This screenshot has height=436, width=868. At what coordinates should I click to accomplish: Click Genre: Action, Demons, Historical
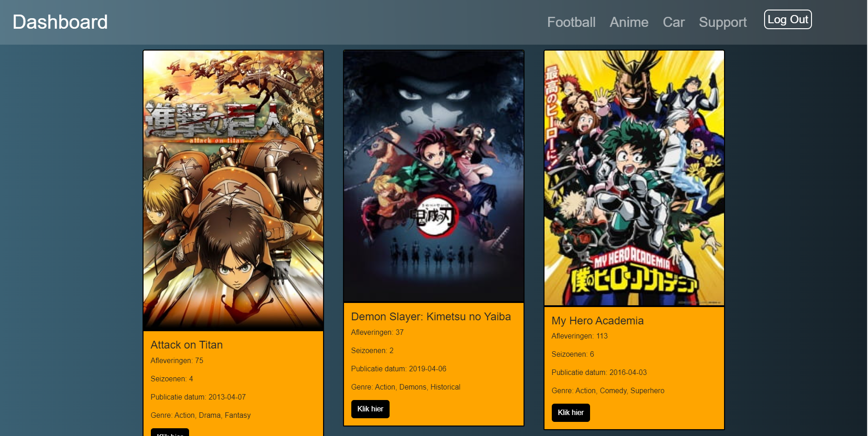click(406, 387)
